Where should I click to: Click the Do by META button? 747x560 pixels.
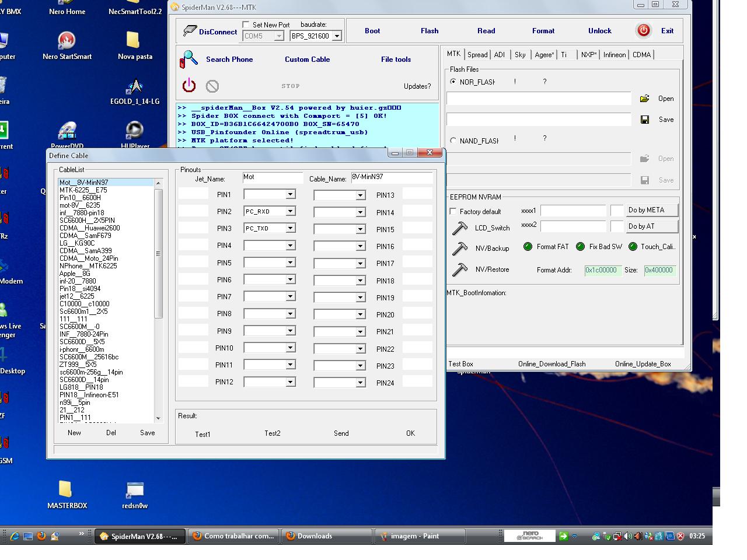pos(652,210)
